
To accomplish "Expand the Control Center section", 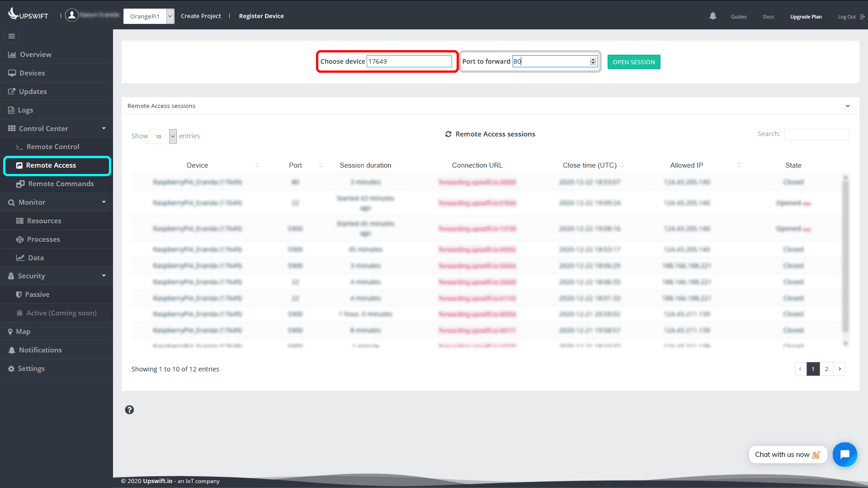I will coord(57,128).
